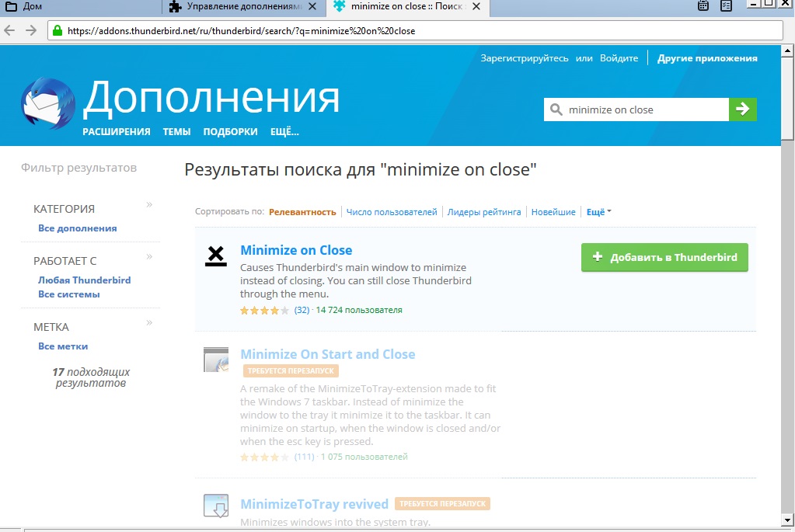Click the Minimize on Close star rating

pos(265,310)
